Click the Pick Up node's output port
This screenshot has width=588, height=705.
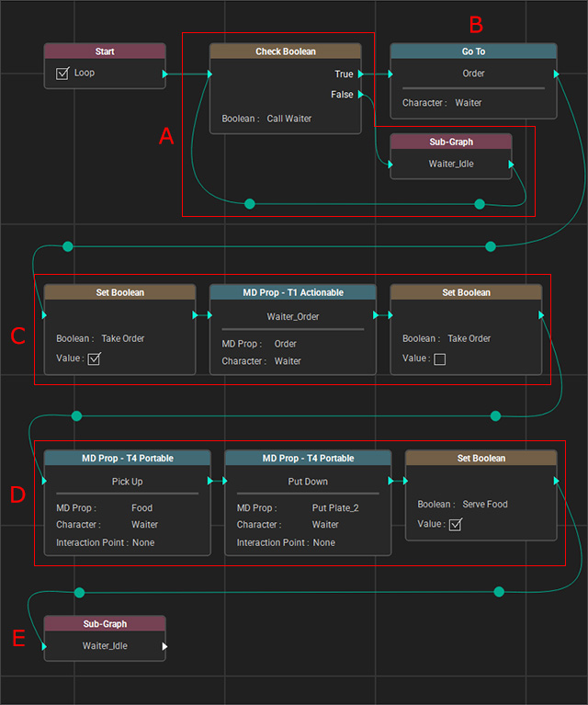(x=210, y=481)
